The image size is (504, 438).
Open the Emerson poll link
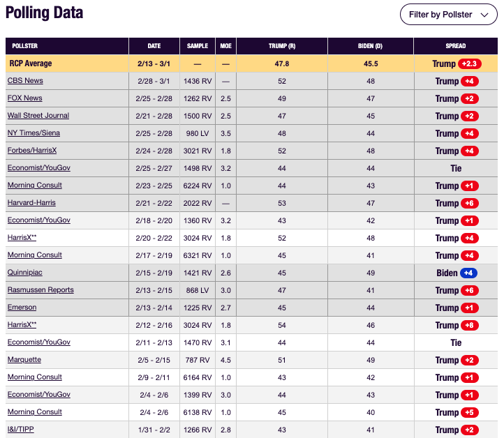pyautogui.click(x=22, y=307)
